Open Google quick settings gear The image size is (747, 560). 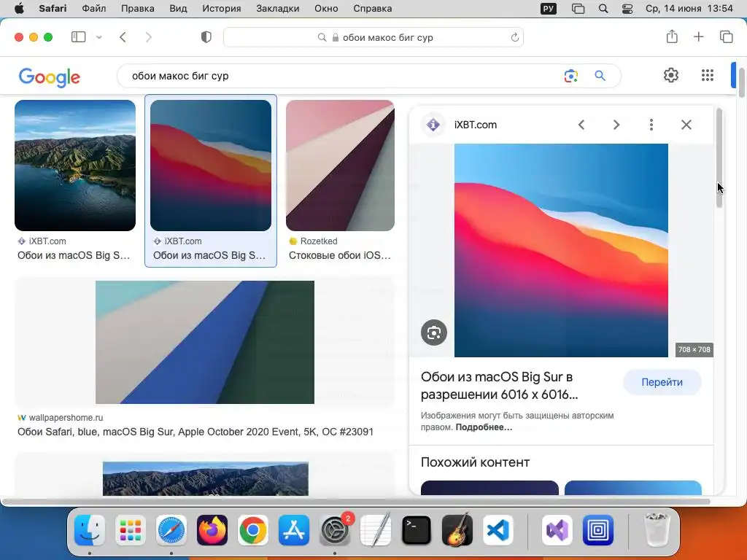[671, 75]
